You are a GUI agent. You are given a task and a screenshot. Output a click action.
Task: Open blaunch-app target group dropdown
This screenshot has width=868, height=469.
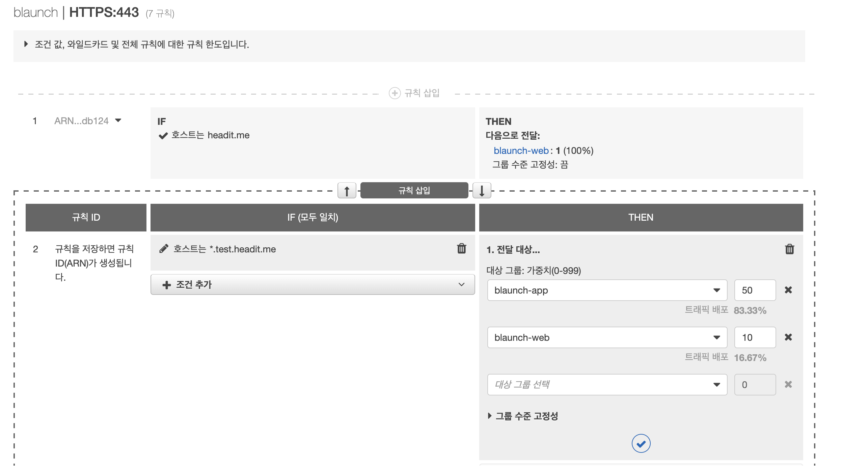607,290
